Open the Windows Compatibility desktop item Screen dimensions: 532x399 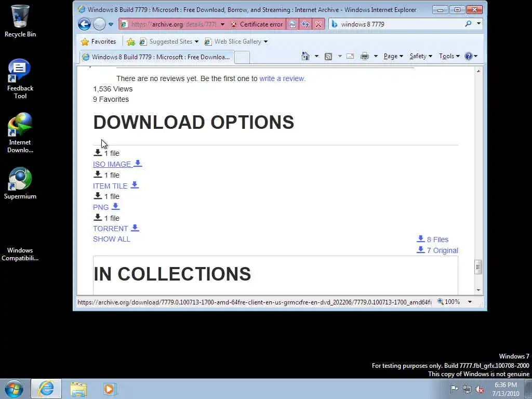pyautogui.click(x=20, y=254)
